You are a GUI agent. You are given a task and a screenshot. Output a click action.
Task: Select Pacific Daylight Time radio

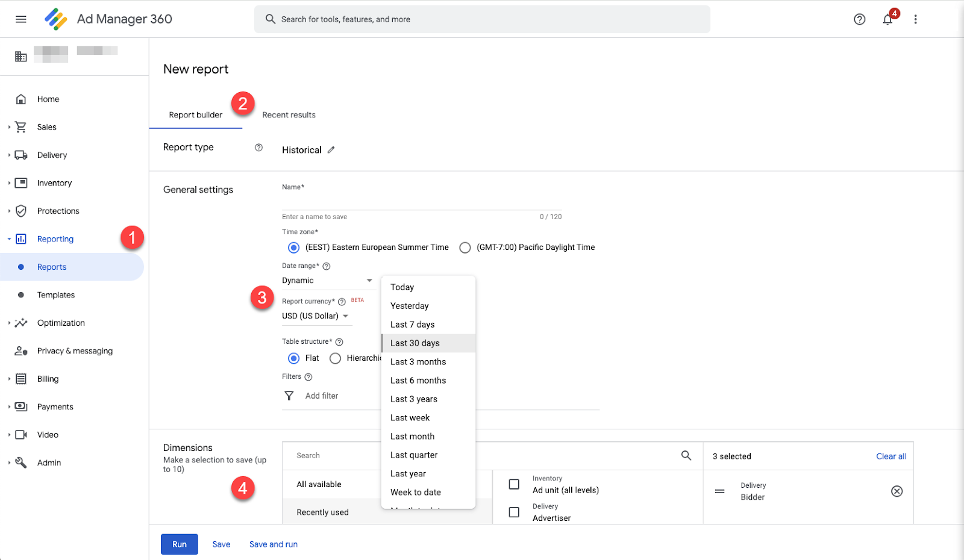click(465, 247)
